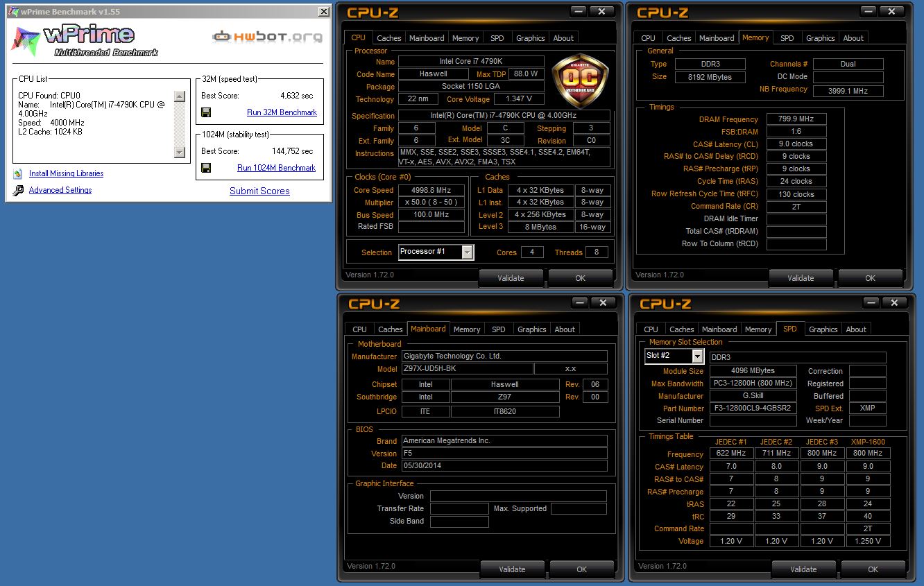This screenshot has width=924, height=586.
Task: Click OK in the SPD window
Action: click(873, 569)
